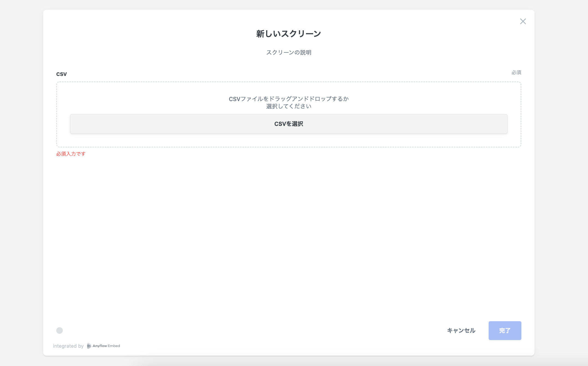Click the 選択してください line in dropzone
Screen dimensions: 588x366
pyautogui.click(x=289, y=106)
